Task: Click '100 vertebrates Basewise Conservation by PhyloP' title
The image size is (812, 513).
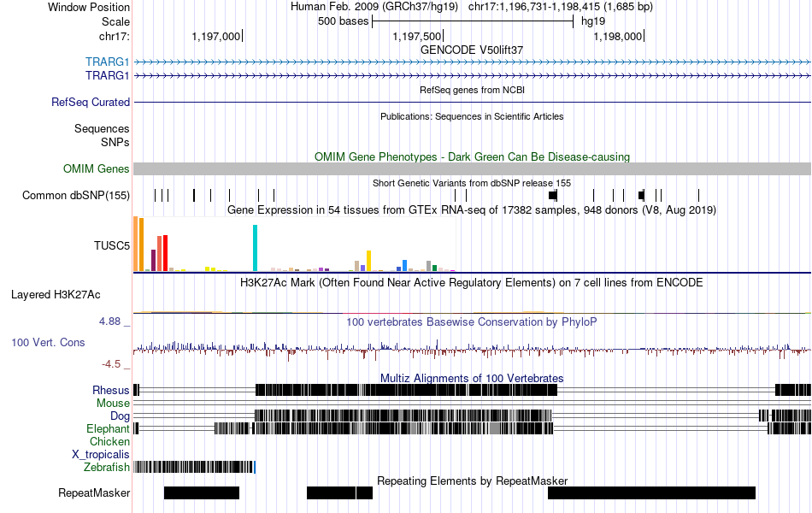Action: pyautogui.click(x=472, y=321)
